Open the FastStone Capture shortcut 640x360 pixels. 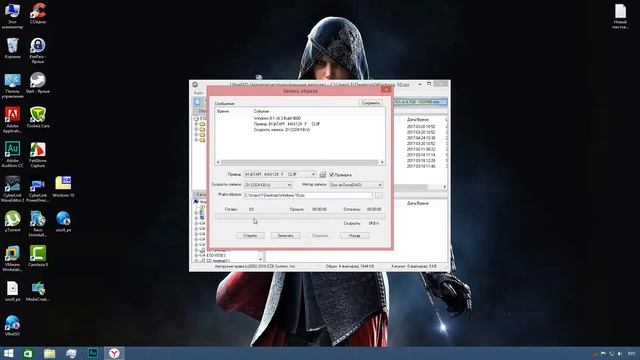[x=38, y=155]
